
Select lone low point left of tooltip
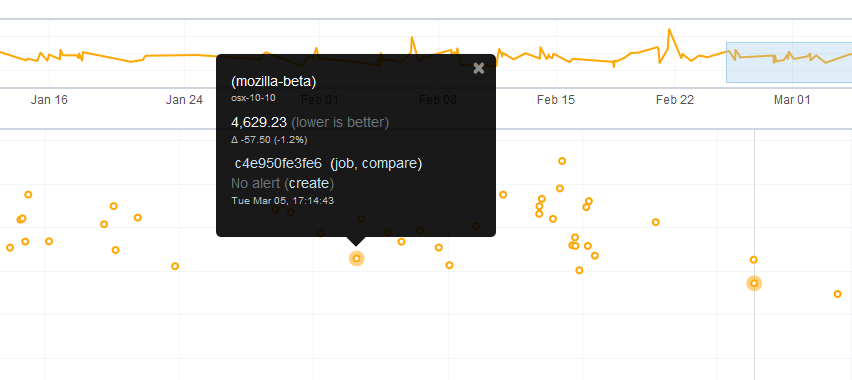[x=175, y=266]
